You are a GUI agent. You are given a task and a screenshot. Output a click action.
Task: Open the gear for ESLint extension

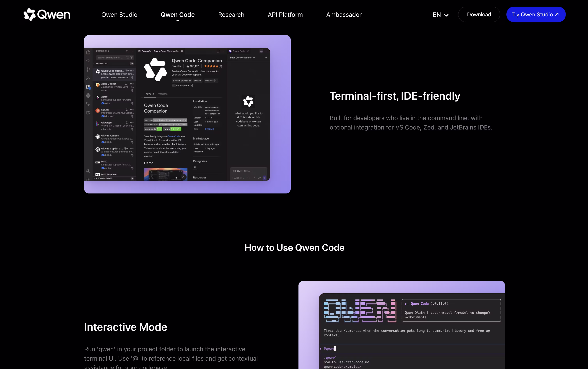coord(132,116)
